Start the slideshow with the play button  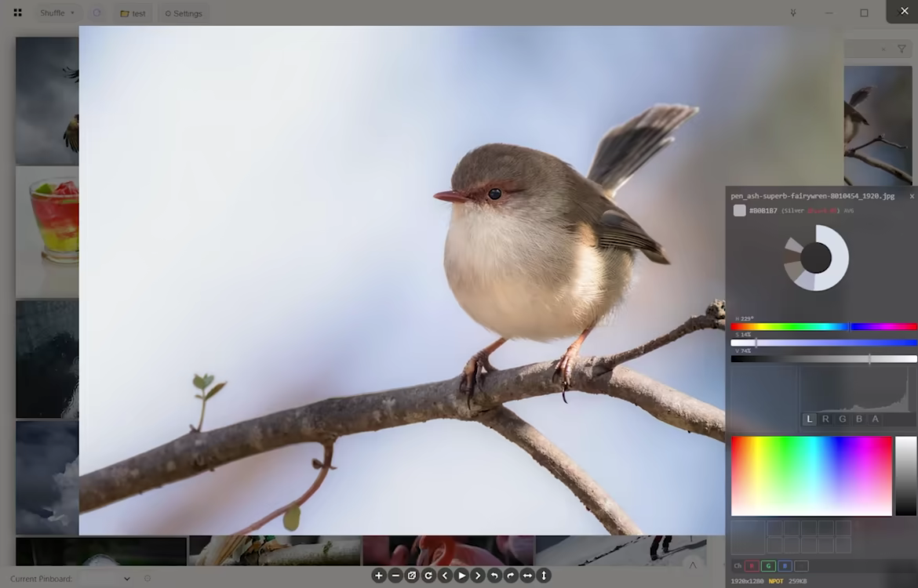coord(461,575)
